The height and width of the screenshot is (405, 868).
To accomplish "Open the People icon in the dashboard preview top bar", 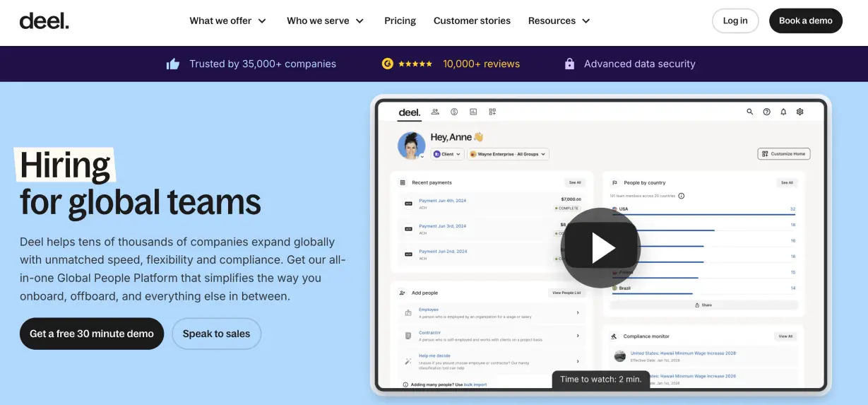I will [x=435, y=112].
